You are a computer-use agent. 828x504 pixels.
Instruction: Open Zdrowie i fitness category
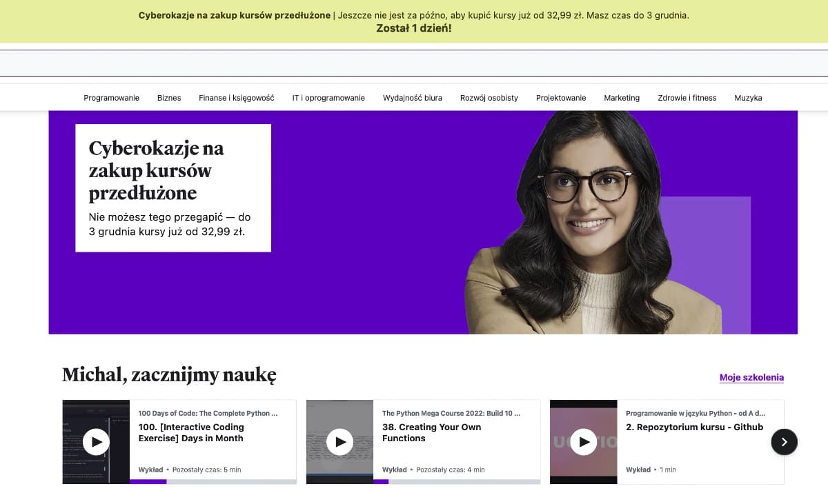click(687, 98)
